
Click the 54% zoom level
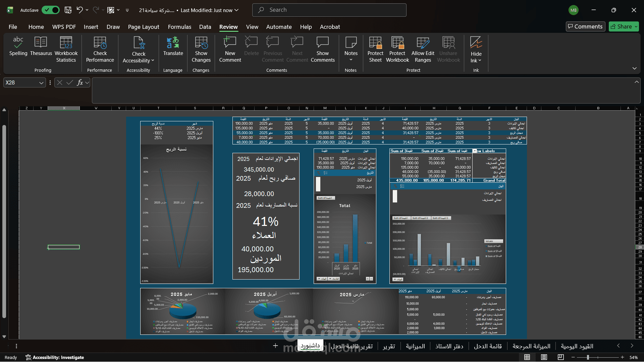(634, 357)
